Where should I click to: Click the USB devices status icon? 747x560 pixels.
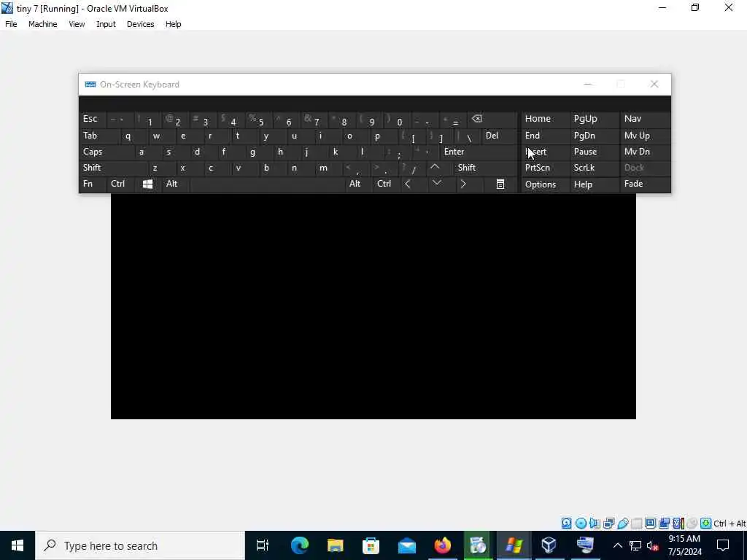(x=623, y=524)
